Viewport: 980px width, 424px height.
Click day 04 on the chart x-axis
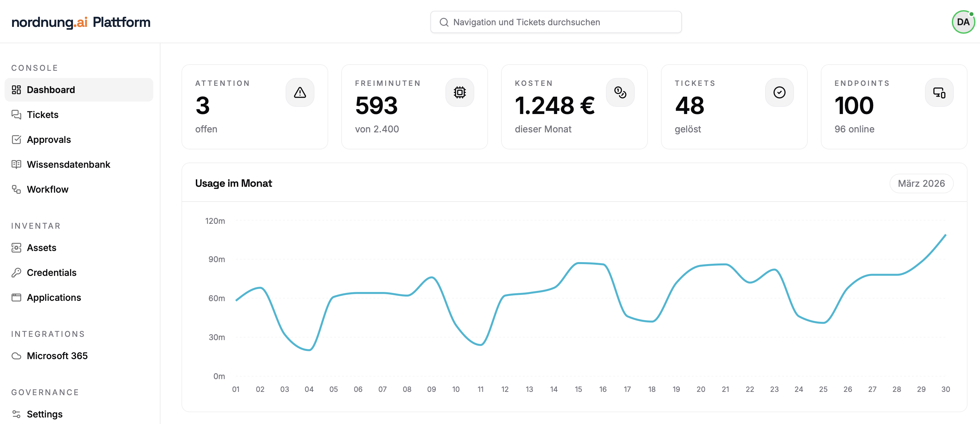[x=309, y=389]
